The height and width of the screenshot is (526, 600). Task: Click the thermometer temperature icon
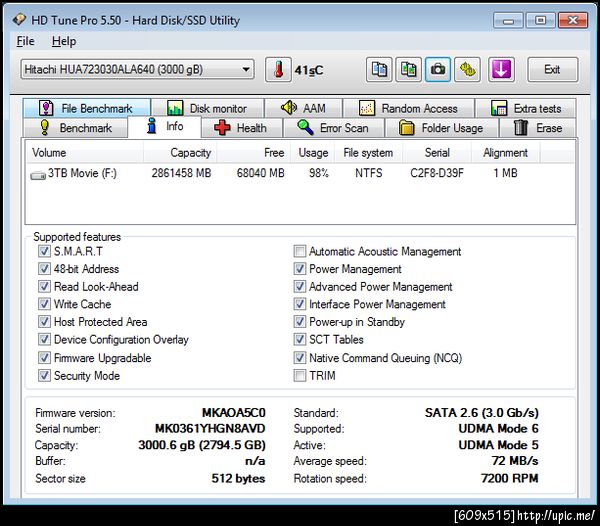click(278, 70)
